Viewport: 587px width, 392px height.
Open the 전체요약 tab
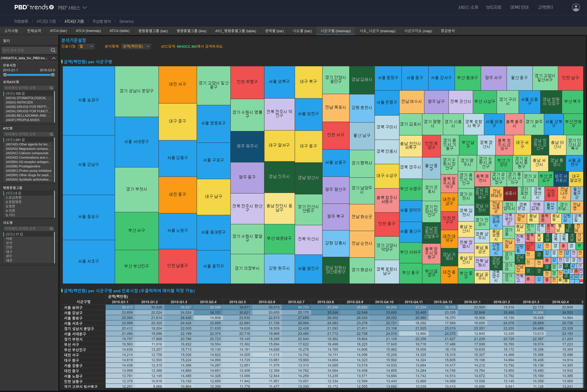[x=34, y=31]
